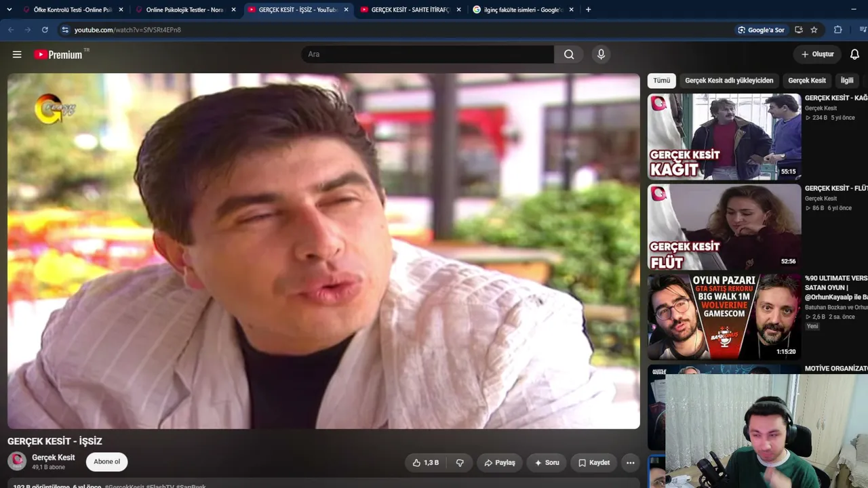
Task: Click the main video player frame
Action: coord(323,251)
